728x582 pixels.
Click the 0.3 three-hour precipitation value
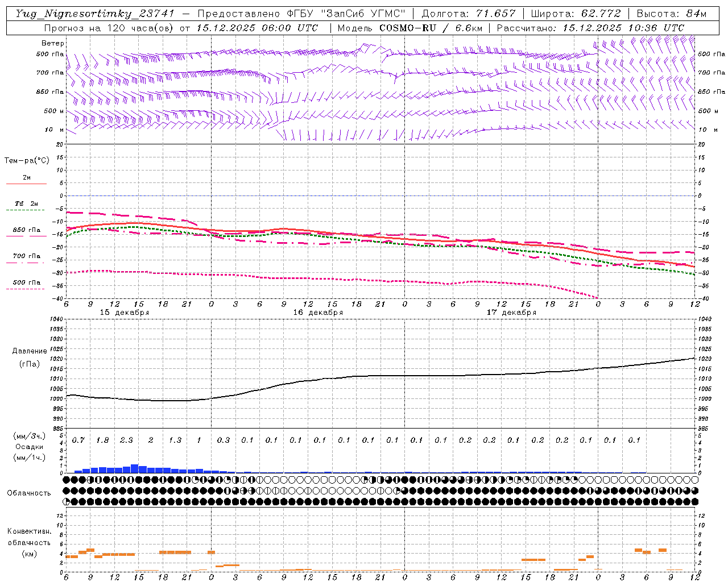coord(223,440)
